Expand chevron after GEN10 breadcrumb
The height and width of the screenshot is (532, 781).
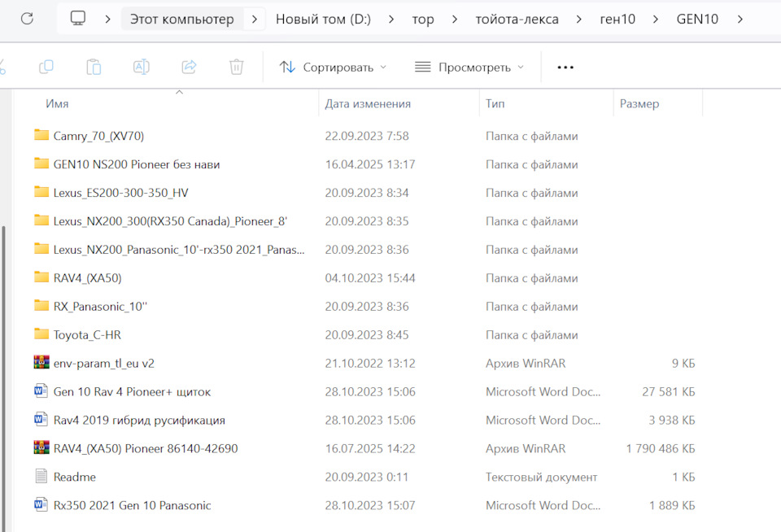(740, 20)
